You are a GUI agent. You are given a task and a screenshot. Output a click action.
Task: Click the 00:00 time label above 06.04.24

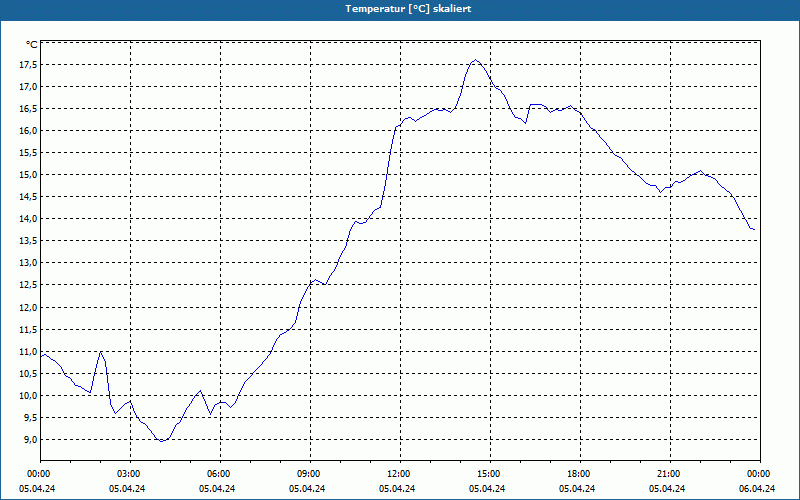(757, 473)
